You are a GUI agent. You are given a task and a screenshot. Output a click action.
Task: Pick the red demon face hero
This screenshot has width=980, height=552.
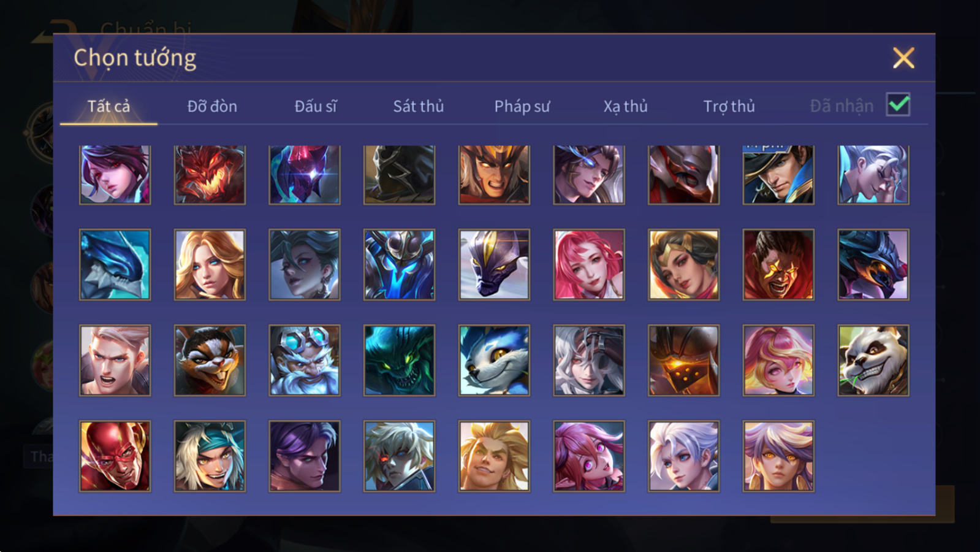click(210, 175)
